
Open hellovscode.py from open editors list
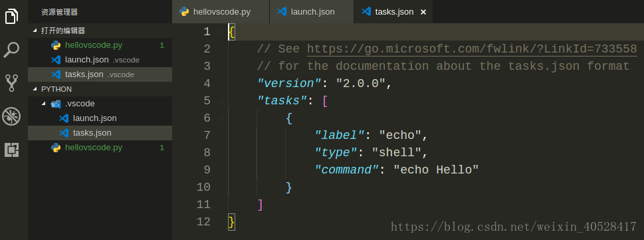(x=100, y=45)
